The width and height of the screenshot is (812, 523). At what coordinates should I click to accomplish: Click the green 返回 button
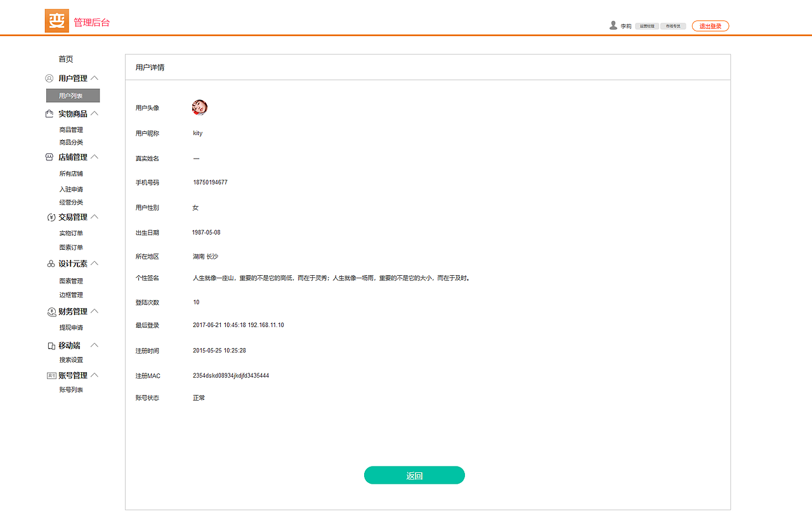pyautogui.click(x=414, y=475)
